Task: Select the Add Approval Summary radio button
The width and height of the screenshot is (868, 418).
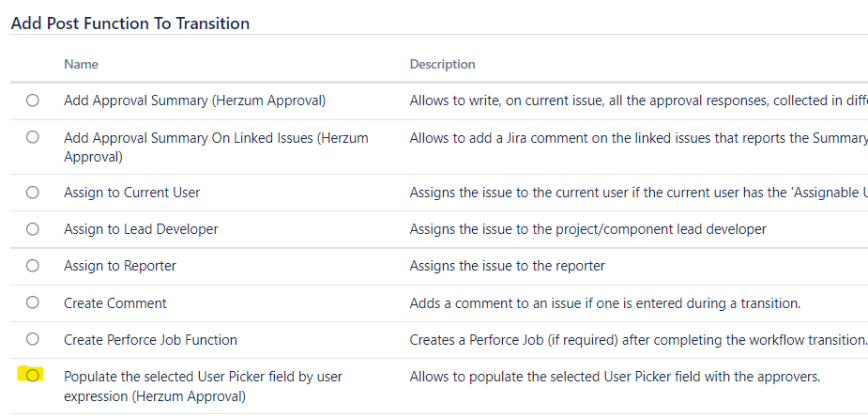Action: pos(33,100)
